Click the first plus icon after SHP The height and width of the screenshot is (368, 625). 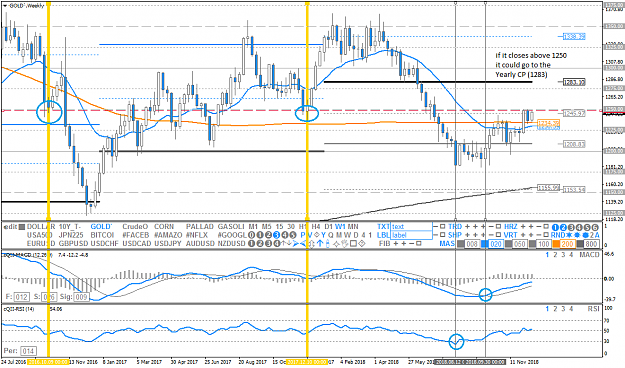point(467,235)
